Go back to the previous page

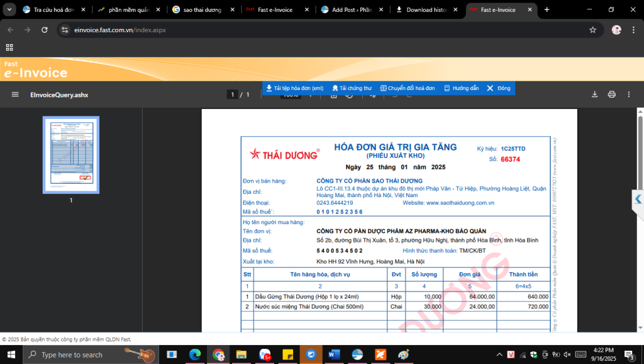coord(11,30)
